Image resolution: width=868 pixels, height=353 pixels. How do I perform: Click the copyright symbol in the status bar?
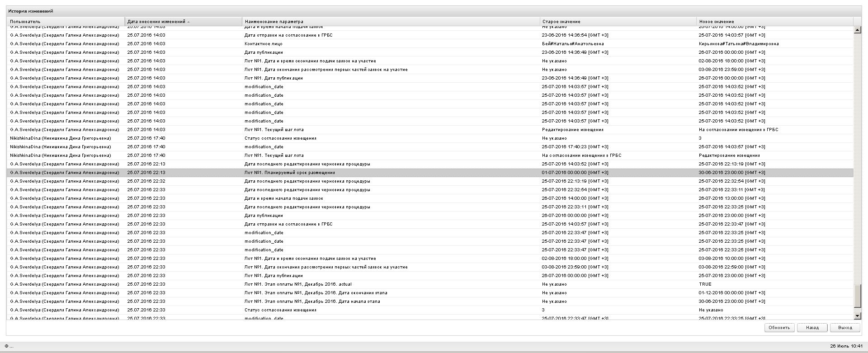6,346
